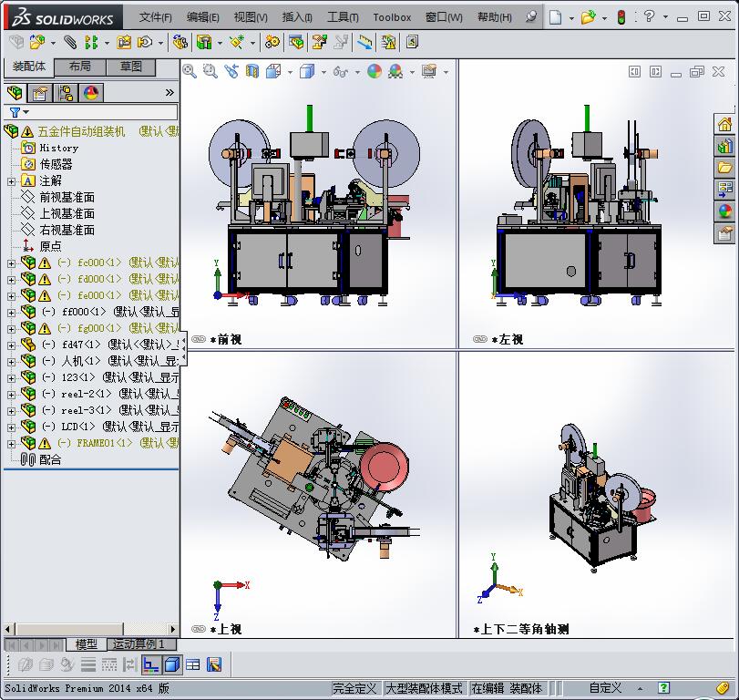
Task: Open the Toolbox menu
Action: point(392,17)
